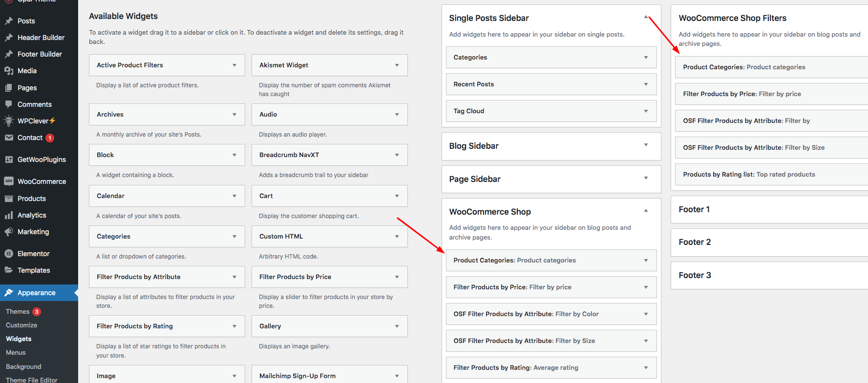Go to Themes submenu link
Screen dimensions: 868x383
click(x=18, y=312)
